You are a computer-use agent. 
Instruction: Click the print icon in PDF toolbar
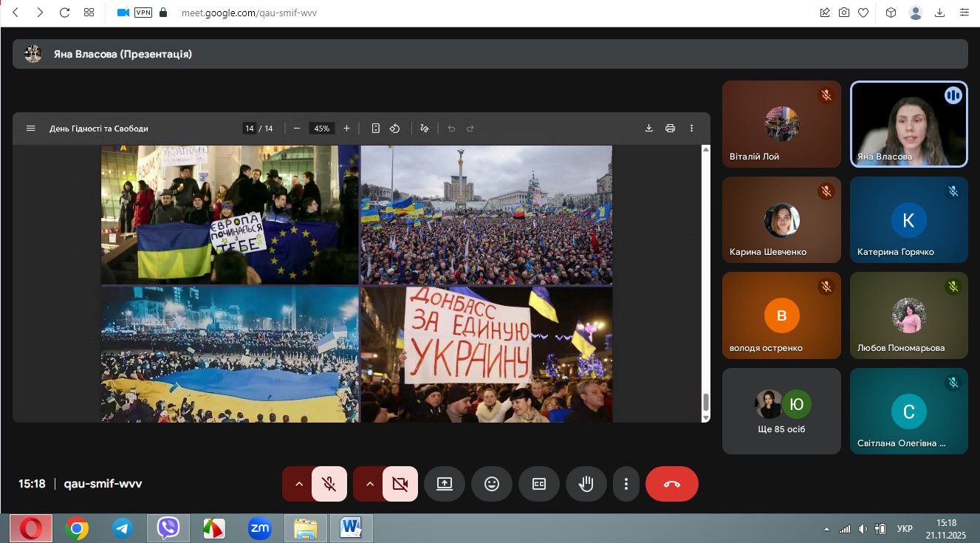[x=670, y=129]
